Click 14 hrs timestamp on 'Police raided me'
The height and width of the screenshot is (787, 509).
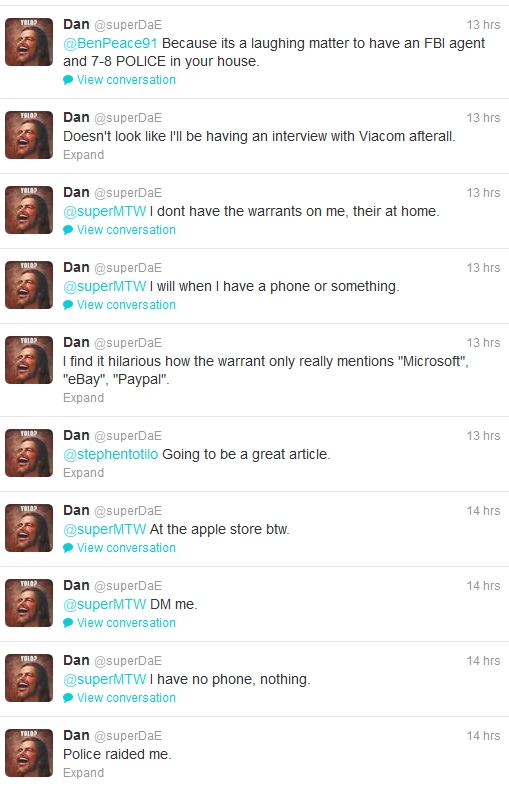tap(483, 736)
